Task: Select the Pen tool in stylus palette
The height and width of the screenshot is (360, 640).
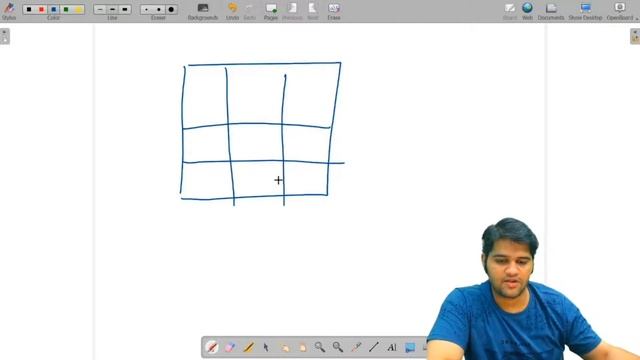Action: tap(212, 347)
